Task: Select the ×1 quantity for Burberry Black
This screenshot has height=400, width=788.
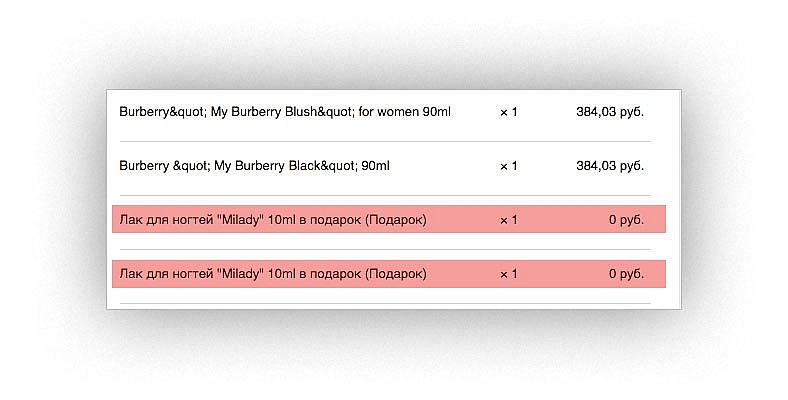Action: click(x=509, y=166)
